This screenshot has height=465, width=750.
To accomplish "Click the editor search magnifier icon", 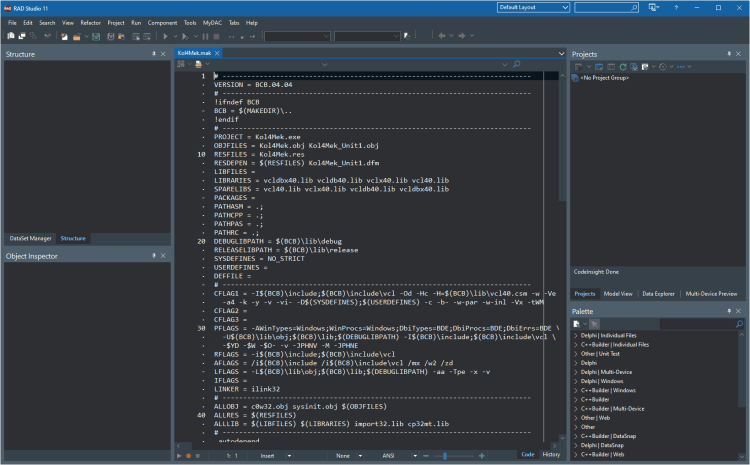I will (x=517, y=64).
